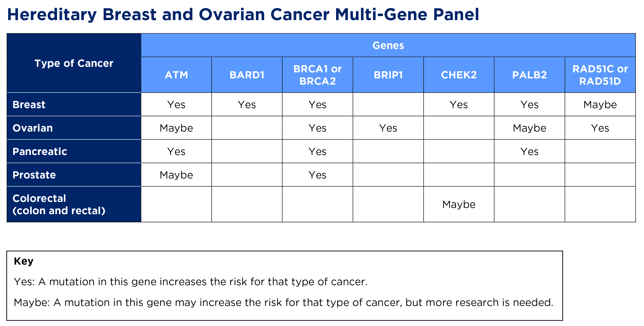Click the CHEK2 column header
This screenshot has height=326, width=644.
459,75
